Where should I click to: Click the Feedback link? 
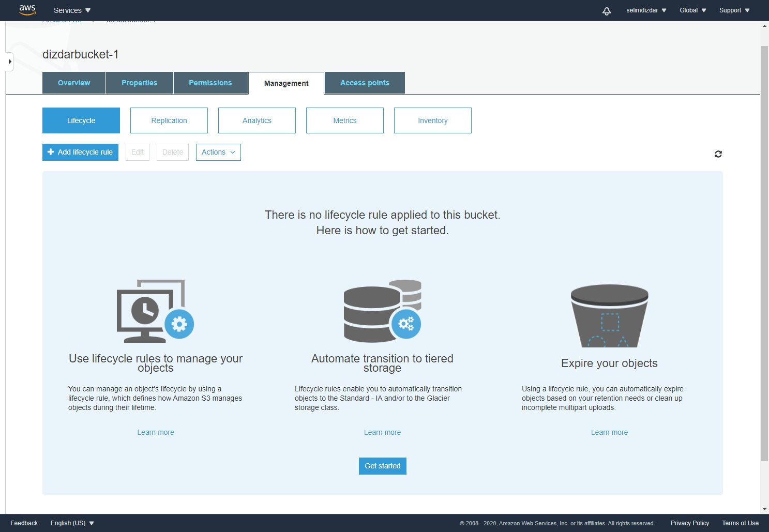tap(24, 523)
